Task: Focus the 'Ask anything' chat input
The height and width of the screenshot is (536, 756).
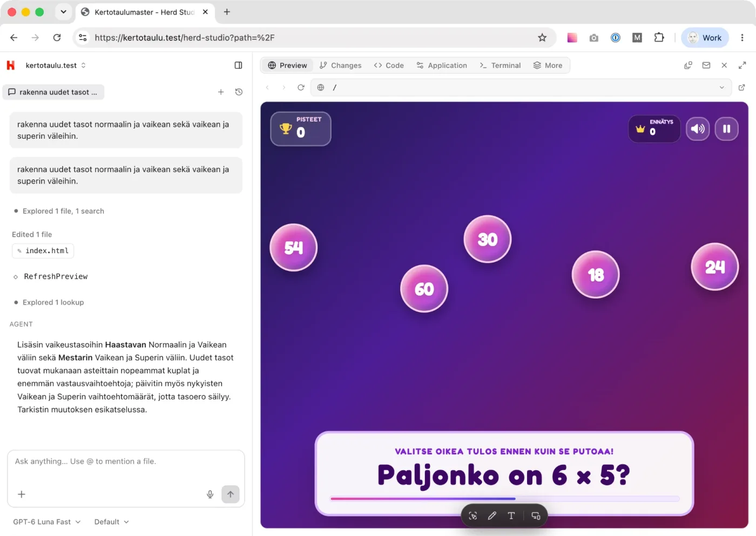Action: point(126,462)
